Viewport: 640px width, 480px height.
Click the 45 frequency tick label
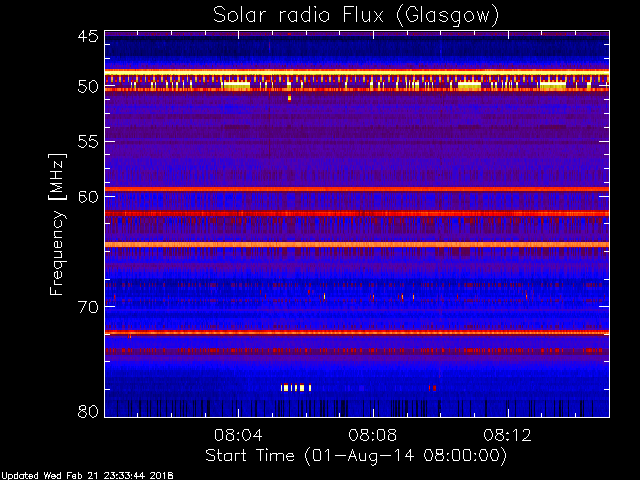click(88, 36)
